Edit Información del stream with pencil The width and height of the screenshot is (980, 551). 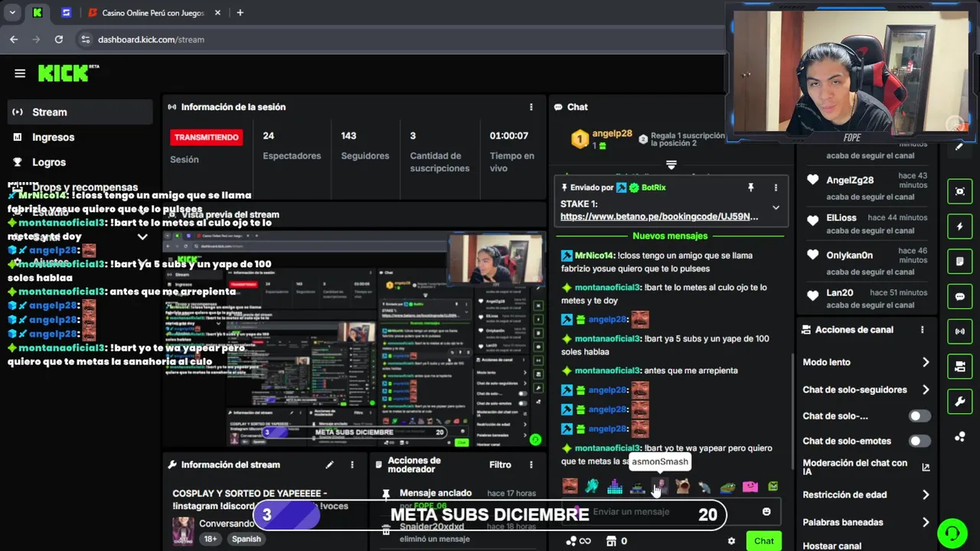point(329,465)
